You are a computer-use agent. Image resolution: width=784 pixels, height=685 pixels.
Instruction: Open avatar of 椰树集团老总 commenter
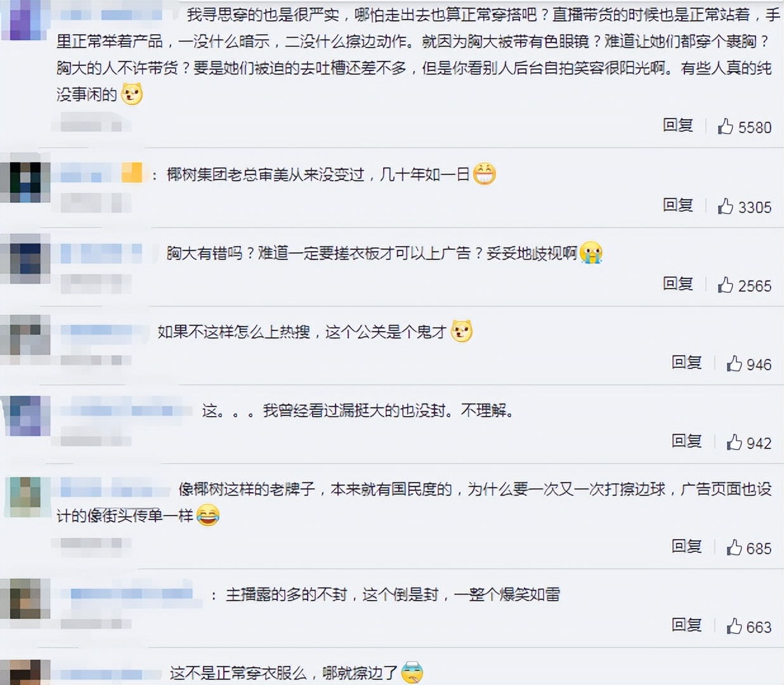pos(26,182)
